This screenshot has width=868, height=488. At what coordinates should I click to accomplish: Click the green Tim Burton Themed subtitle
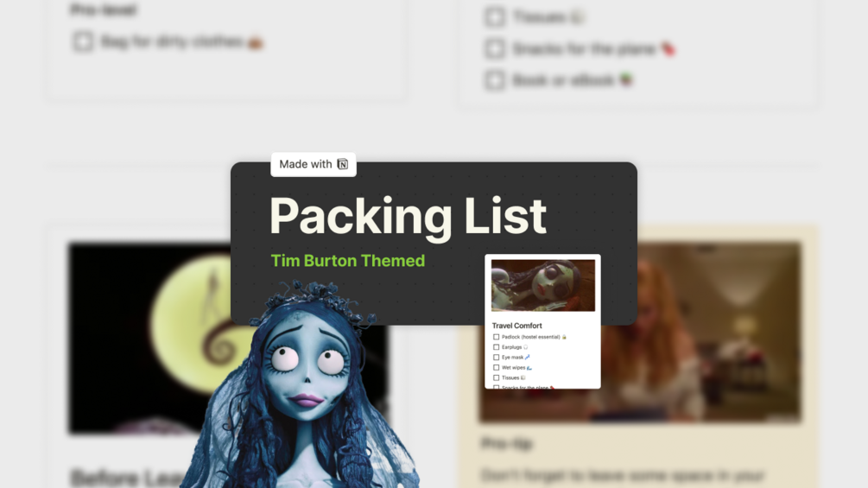348,261
